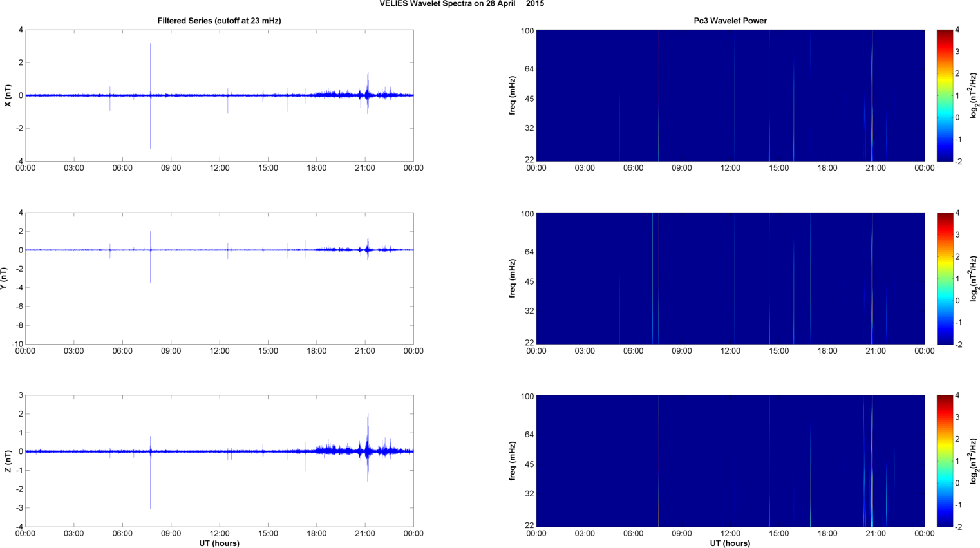Click the Y component filtered series plot
Image resolution: width=980 pixels, height=548 pixels.
pos(219,278)
